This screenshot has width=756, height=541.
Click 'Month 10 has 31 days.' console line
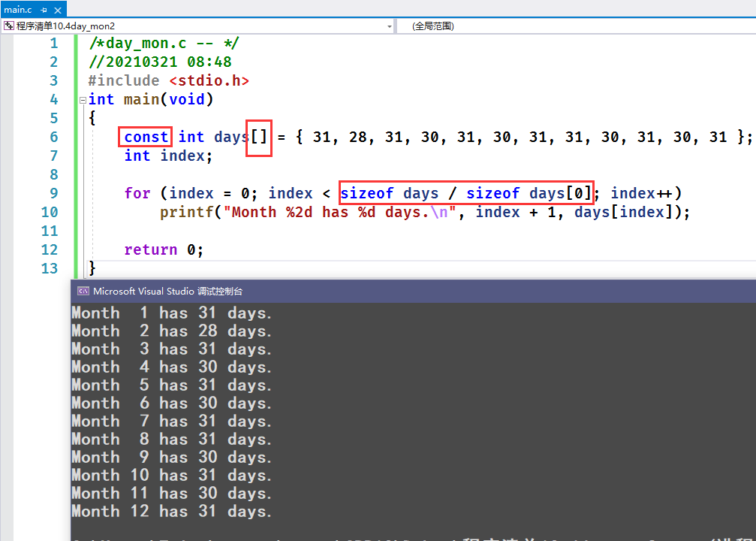click(172, 476)
